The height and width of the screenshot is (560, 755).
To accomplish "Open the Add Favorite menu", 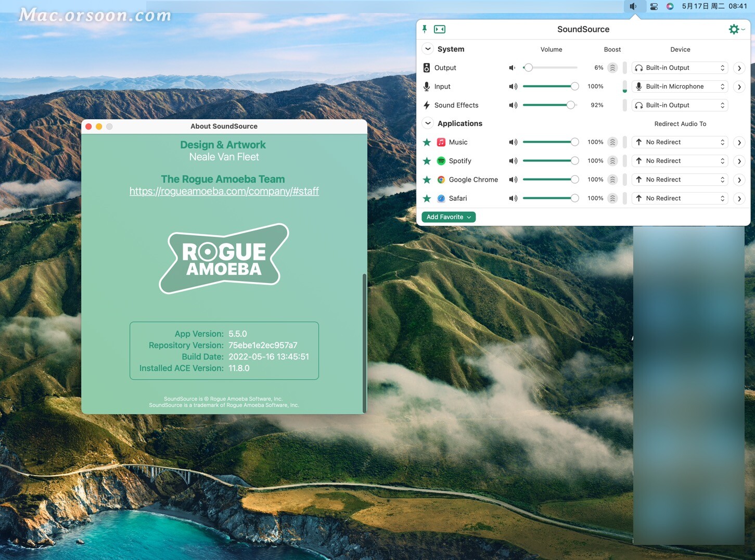I will coord(449,217).
